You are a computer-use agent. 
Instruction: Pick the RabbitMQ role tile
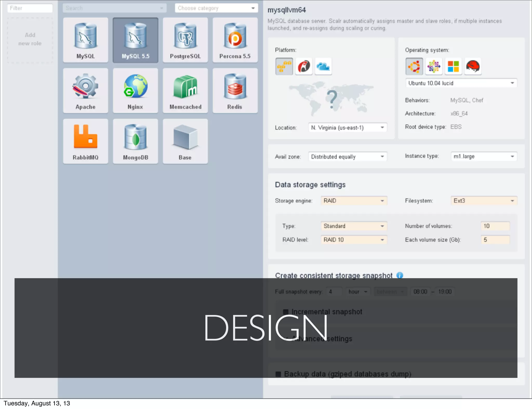(85, 141)
